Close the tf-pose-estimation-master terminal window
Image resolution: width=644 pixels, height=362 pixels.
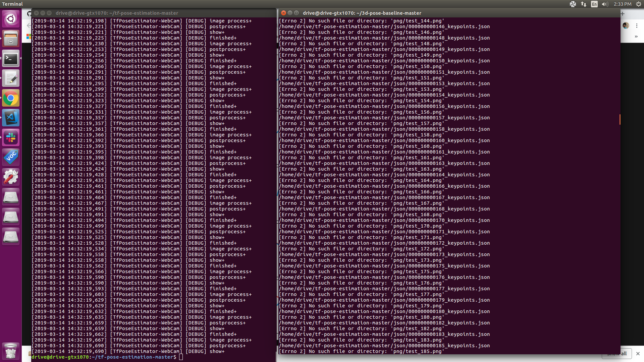pos(36,13)
